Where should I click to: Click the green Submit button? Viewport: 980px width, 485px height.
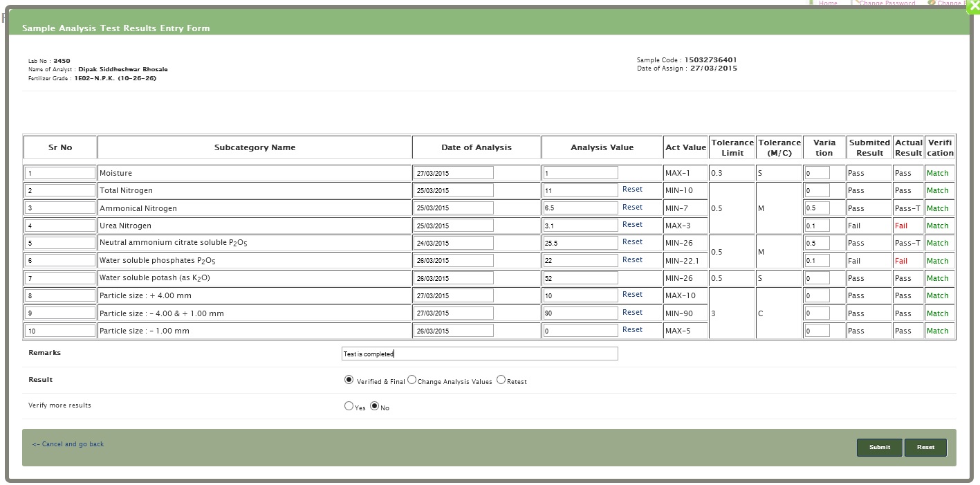pyautogui.click(x=879, y=447)
